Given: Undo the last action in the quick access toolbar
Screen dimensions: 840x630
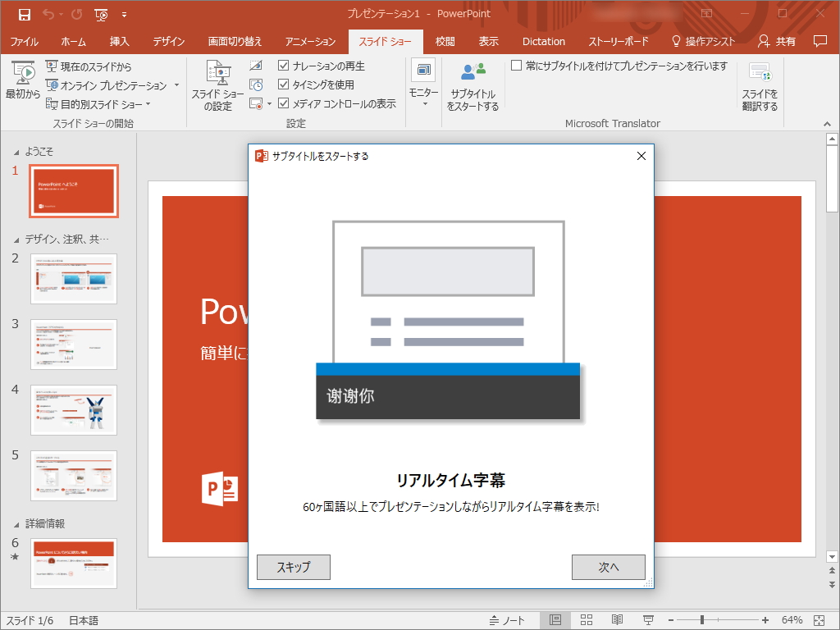Looking at the screenshot, I should pos(48,15).
